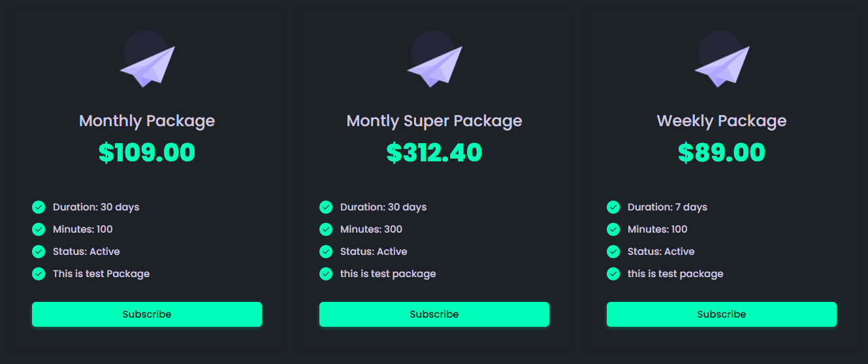
Task: Click check icon beside Weekly Package 'Status: Active'
Action: (x=613, y=252)
